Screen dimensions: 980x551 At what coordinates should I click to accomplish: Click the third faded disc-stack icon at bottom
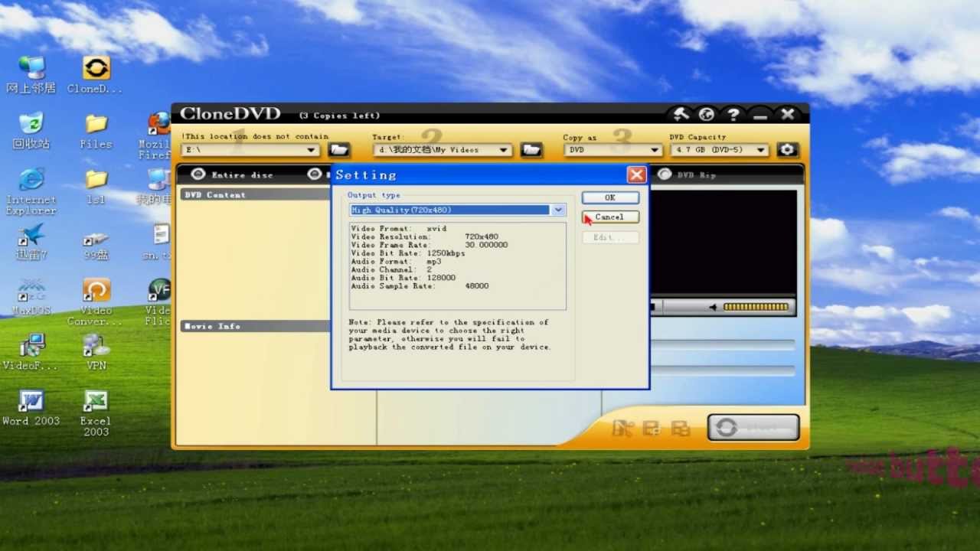(680, 428)
